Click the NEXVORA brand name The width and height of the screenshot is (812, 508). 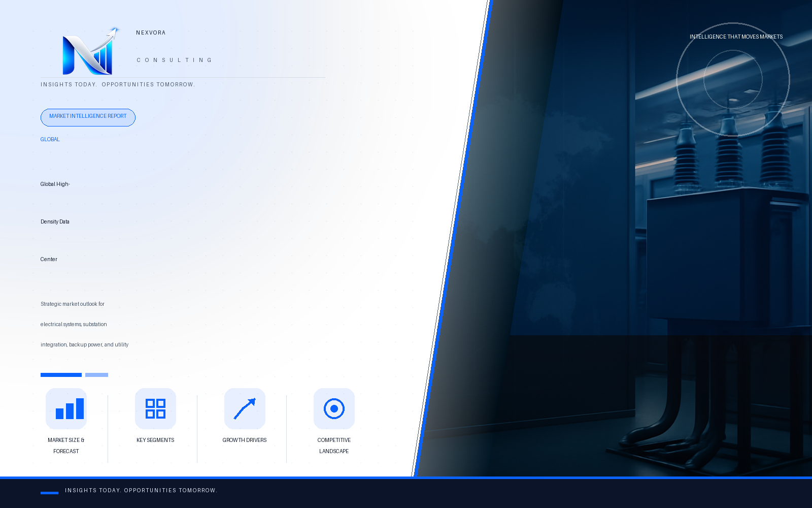point(151,33)
